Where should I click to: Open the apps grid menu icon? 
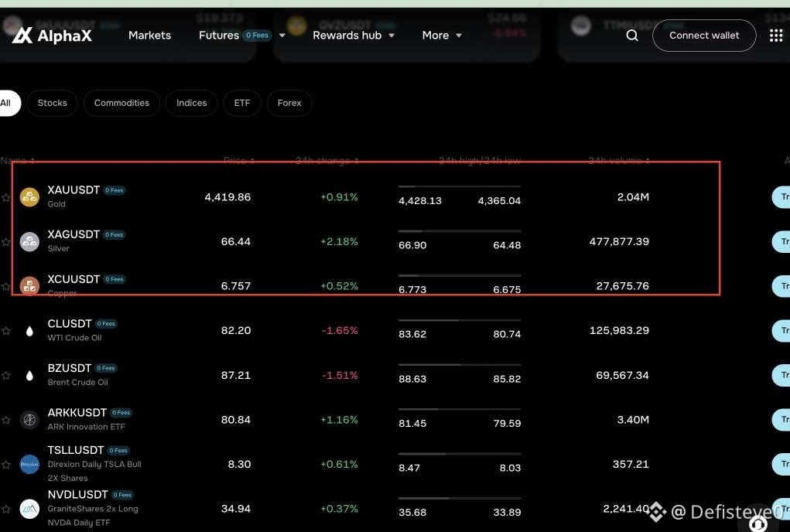pyautogui.click(x=776, y=36)
